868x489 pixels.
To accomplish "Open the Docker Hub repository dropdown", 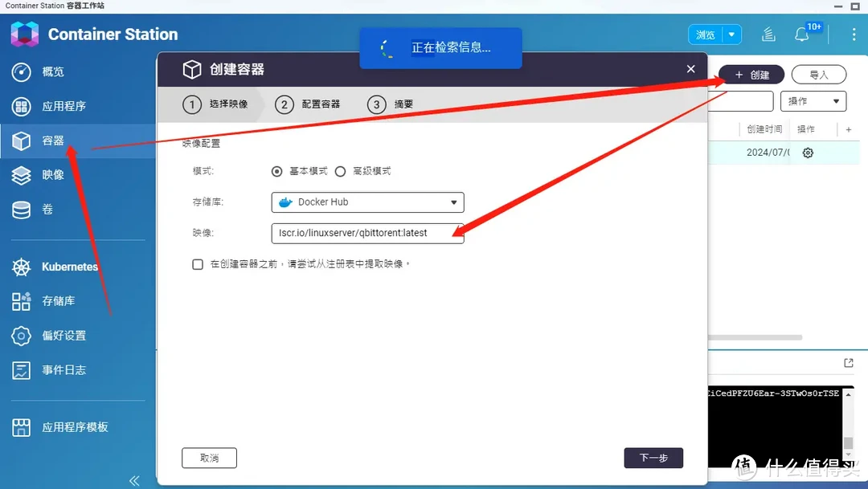I will pos(367,202).
